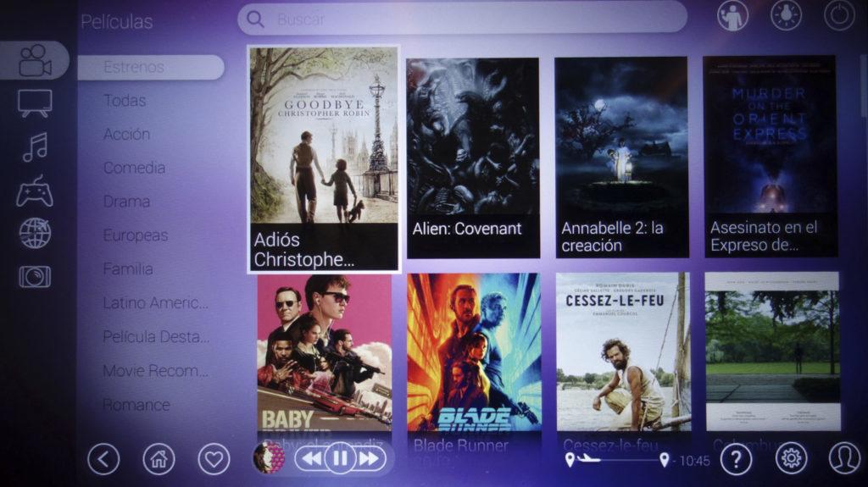This screenshot has height=487, width=868.
Task: Click the search magnifier icon
Action: 255,19
